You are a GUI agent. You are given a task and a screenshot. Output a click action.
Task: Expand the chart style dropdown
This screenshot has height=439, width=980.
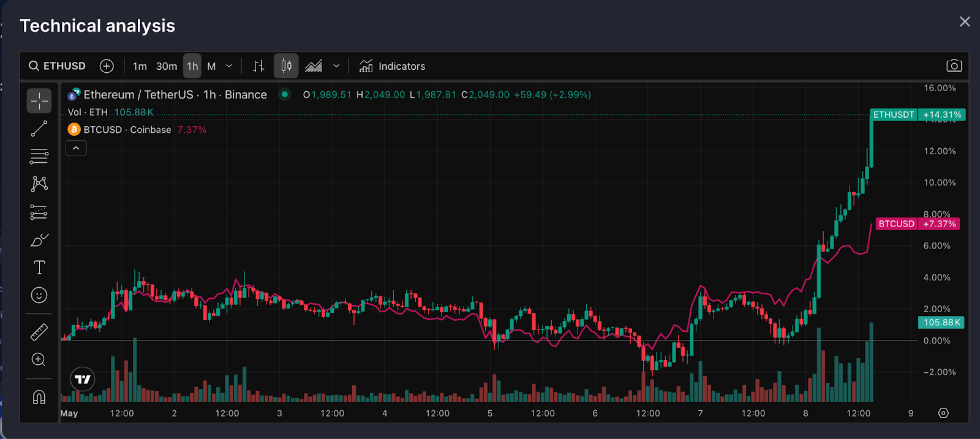point(336,66)
